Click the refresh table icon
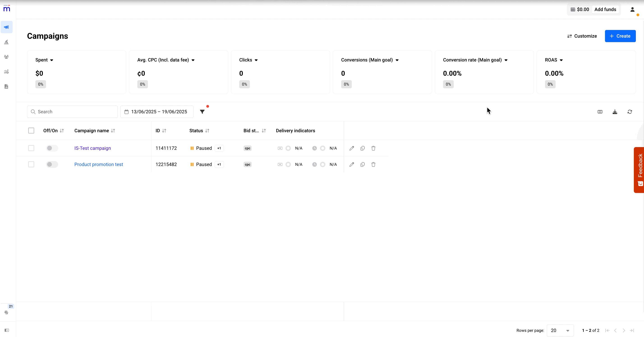The image size is (644, 337). (630, 112)
